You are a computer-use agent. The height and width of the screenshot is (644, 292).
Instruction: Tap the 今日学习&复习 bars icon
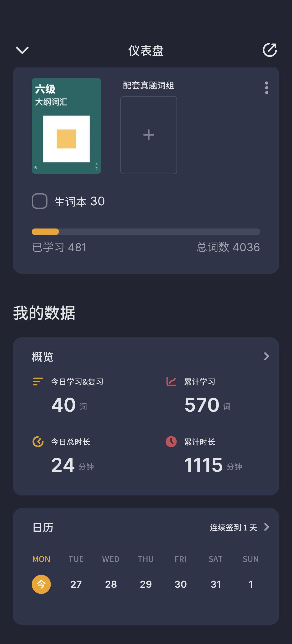pyautogui.click(x=38, y=381)
